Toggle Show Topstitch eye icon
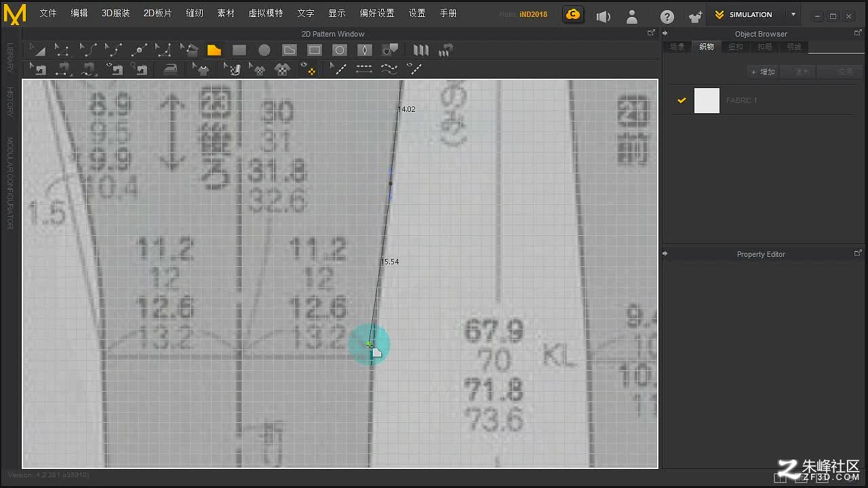This screenshot has height=488, width=868. (x=414, y=68)
